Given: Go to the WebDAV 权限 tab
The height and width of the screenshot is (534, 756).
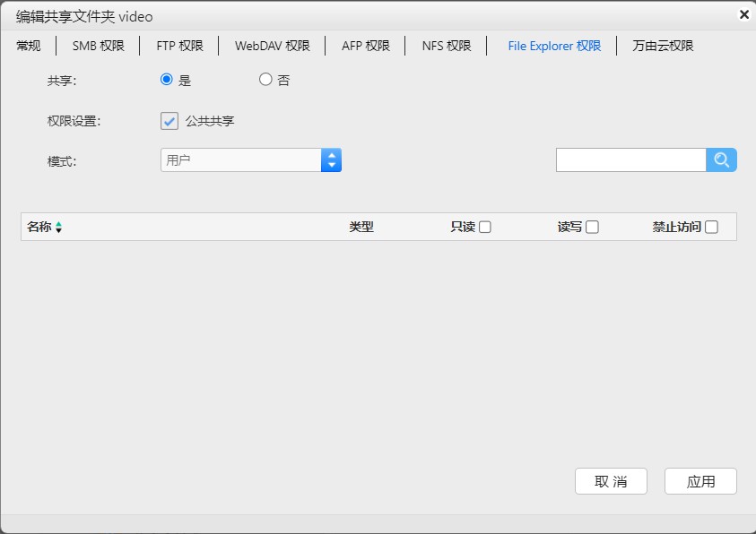Looking at the screenshot, I should (272, 46).
